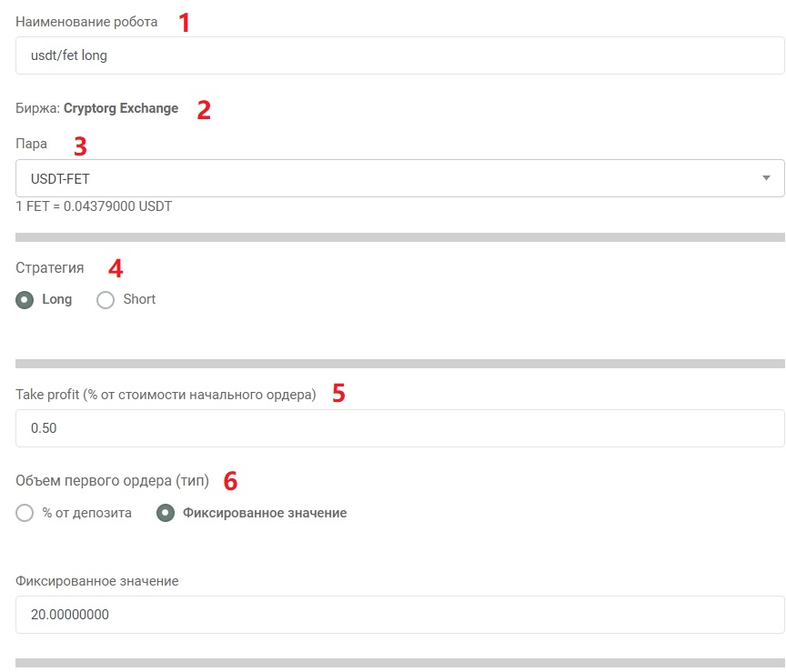
Task: Click the "Стратегия" section label
Action: [x=50, y=268]
